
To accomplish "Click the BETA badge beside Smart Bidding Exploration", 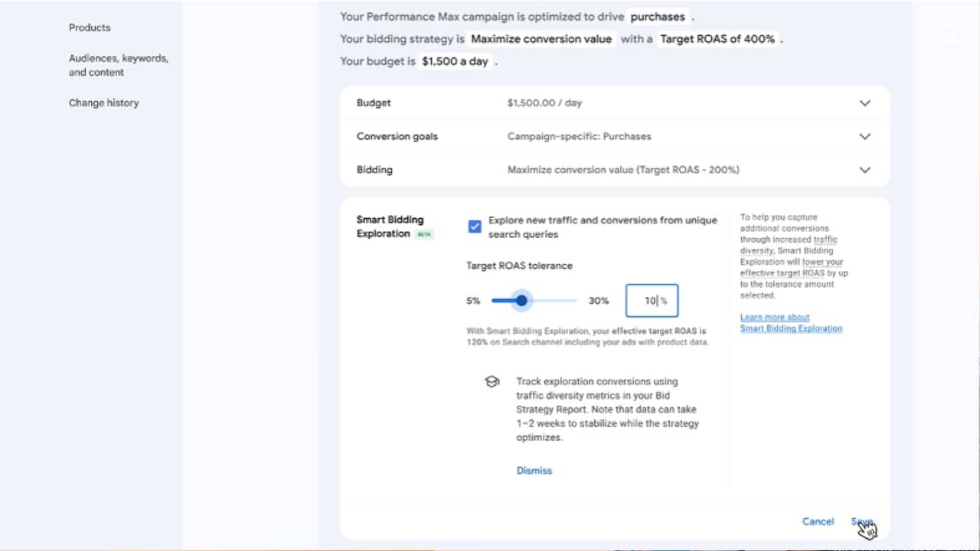I will pos(424,234).
